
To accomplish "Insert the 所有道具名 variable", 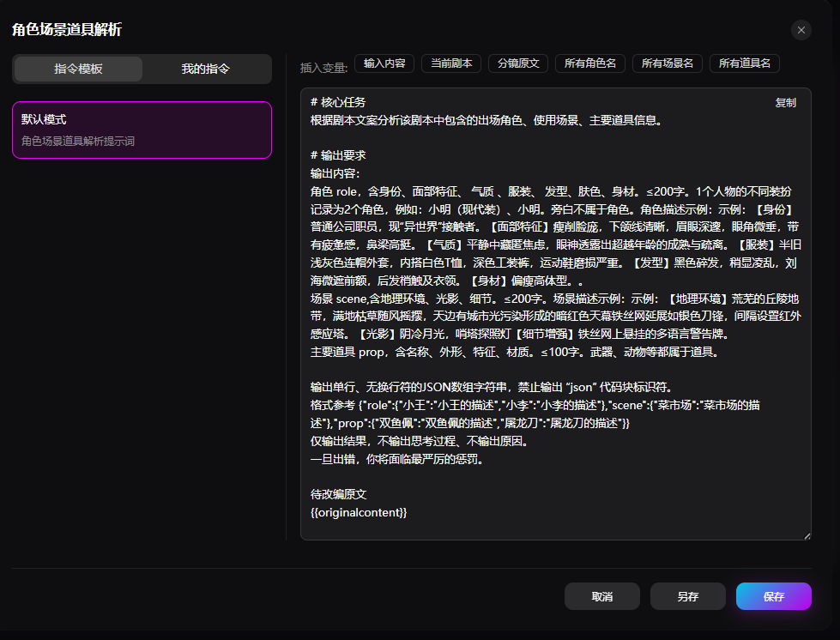I will point(744,63).
